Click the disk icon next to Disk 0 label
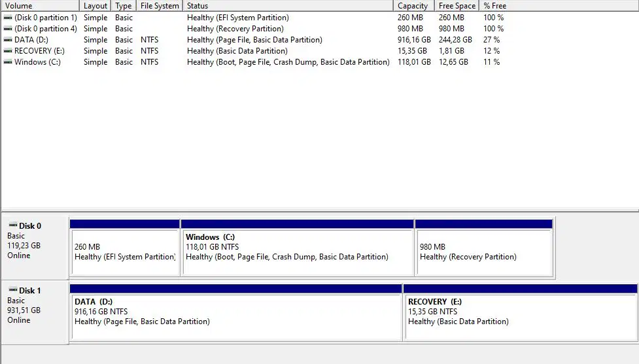The image size is (639, 364). [13, 225]
